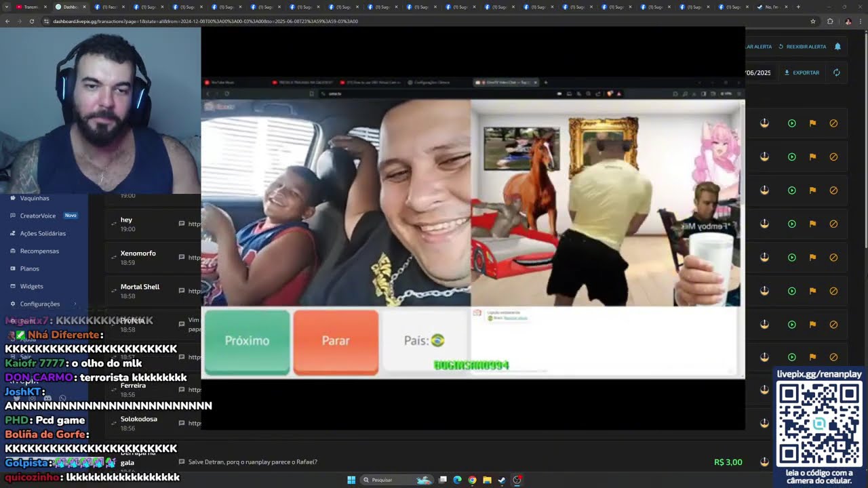Open the Windows Start menu
Image resolution: width=868 pixels, height=488 pixels.
351,480
